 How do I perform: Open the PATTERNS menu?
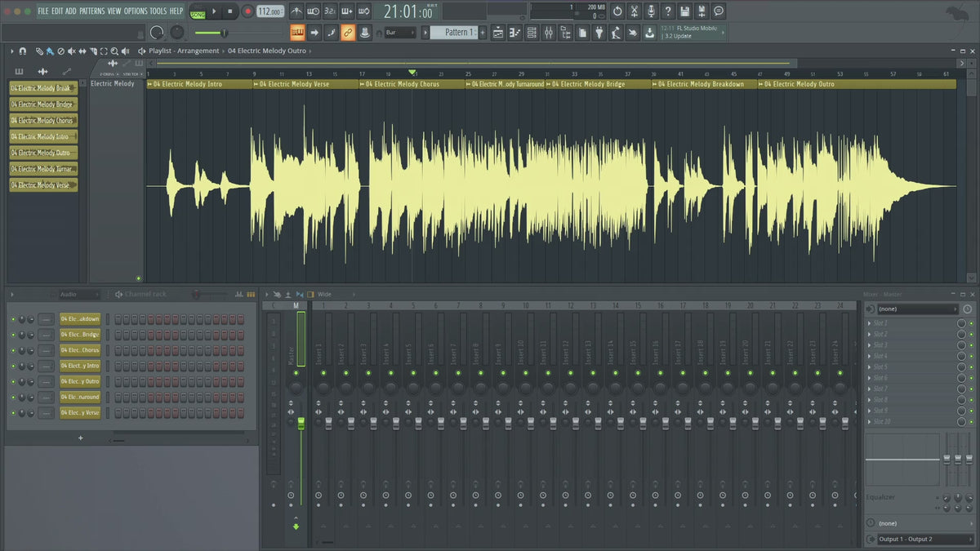point(91,11)
